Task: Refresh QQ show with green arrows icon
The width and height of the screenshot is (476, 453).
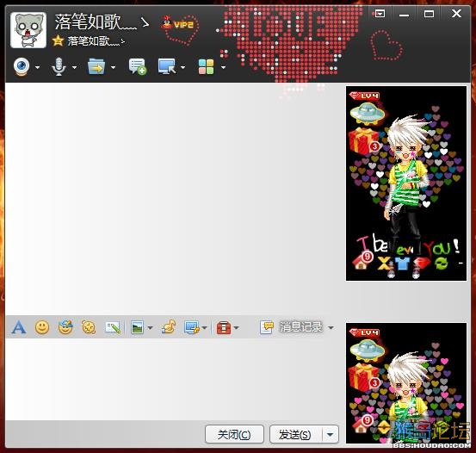Action: point(441,264)
